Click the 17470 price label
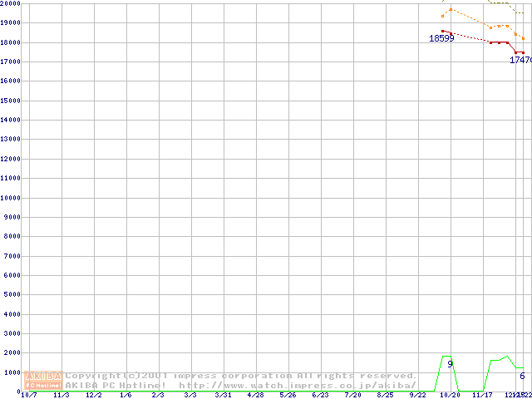The image size is (532, 399). pyautogui.click(x=520, y=61)
